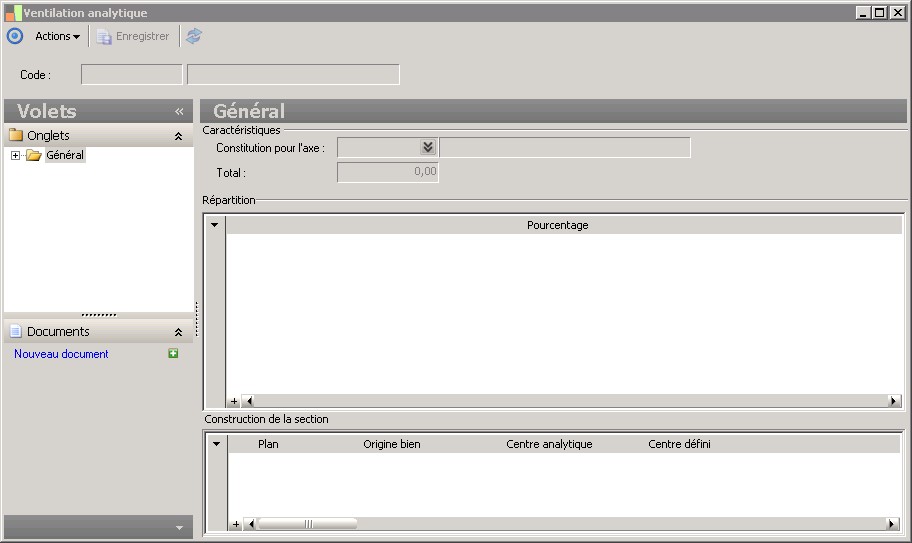
Task: Click the Total value field
Action: [x=388, y=172]
